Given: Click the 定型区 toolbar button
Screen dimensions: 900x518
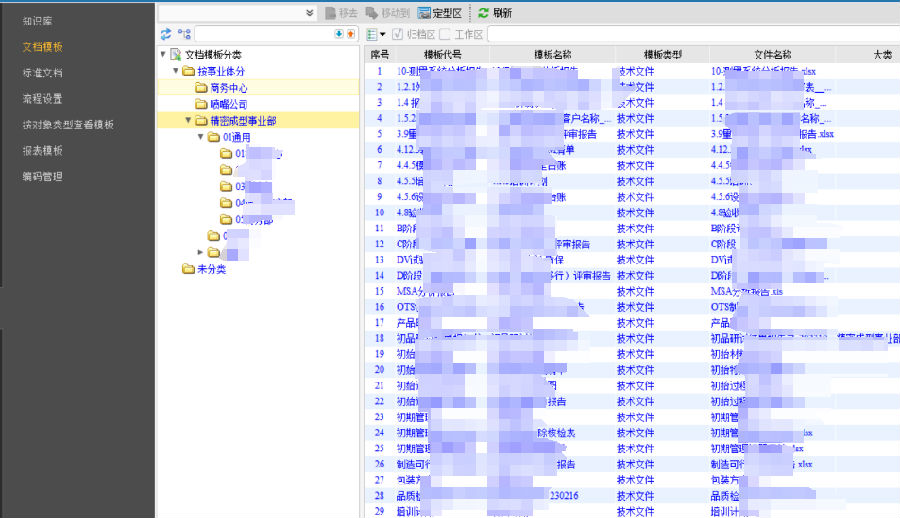Looking at the screenshot, I should 440,13.
